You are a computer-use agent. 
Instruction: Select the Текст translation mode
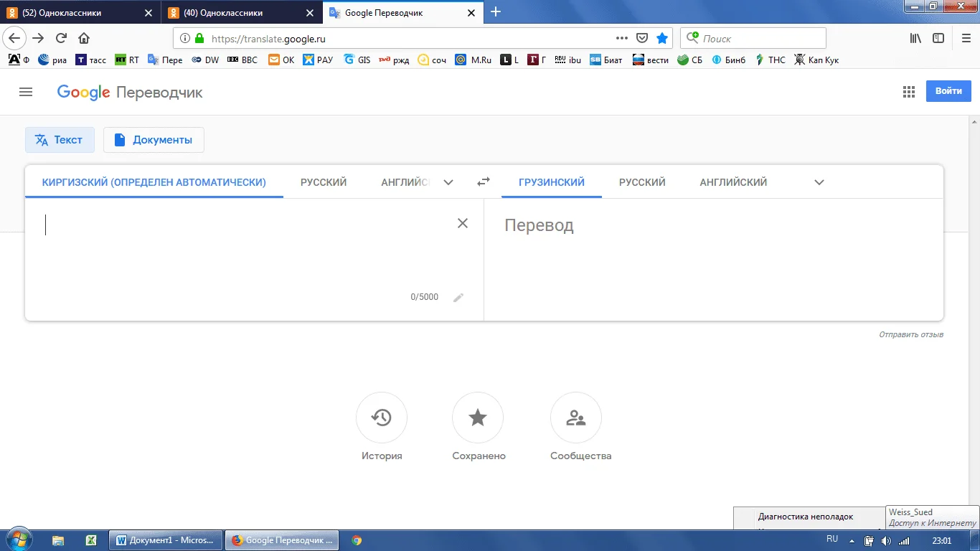60,140
